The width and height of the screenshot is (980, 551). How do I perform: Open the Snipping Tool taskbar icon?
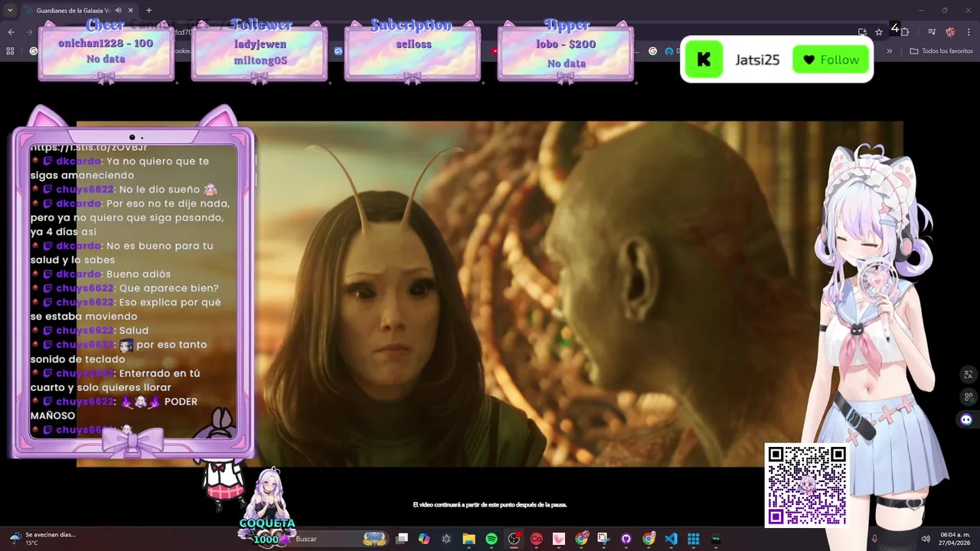[603, 539]
